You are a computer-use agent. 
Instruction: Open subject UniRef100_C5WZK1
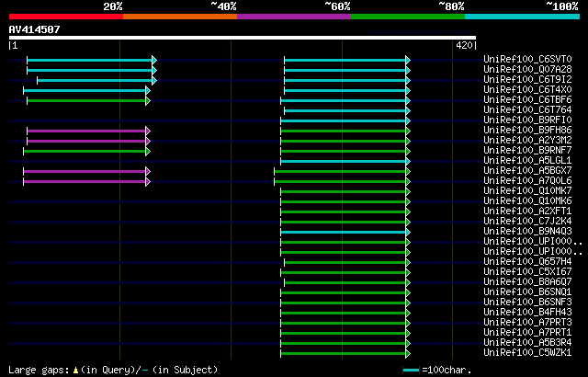click(x=527, y=353)
